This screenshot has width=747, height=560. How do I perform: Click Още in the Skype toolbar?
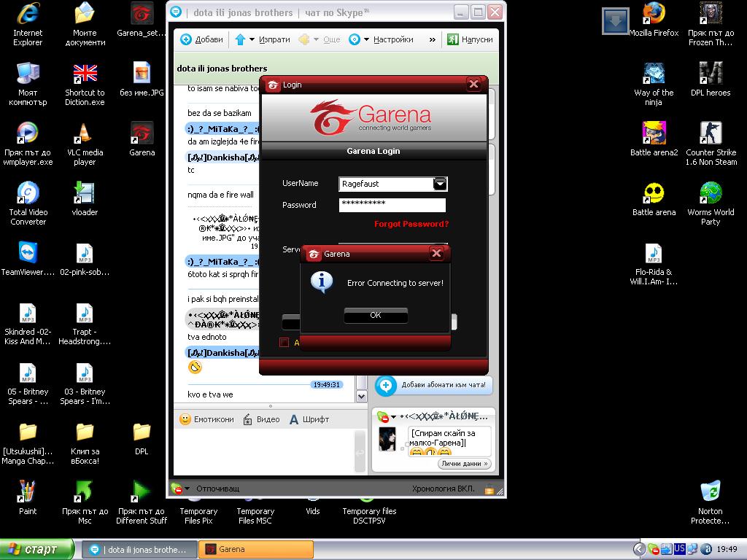click(x=332, y=39)
